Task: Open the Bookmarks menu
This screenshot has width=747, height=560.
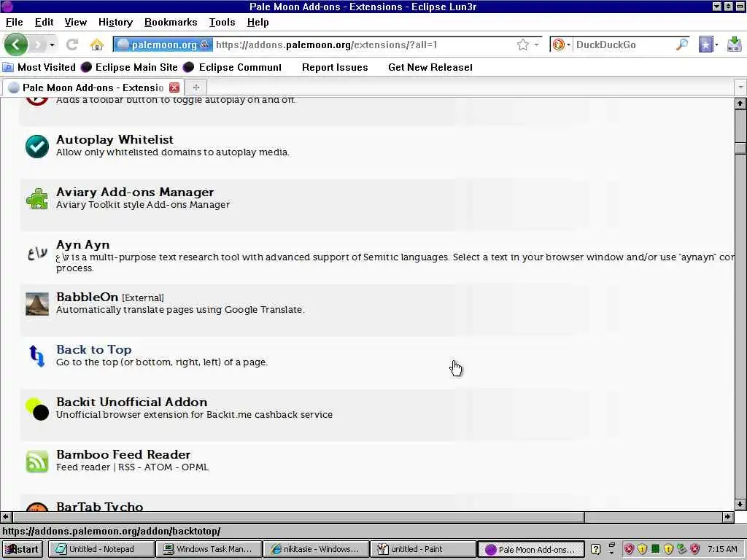Action: click(x=171, y=23)
